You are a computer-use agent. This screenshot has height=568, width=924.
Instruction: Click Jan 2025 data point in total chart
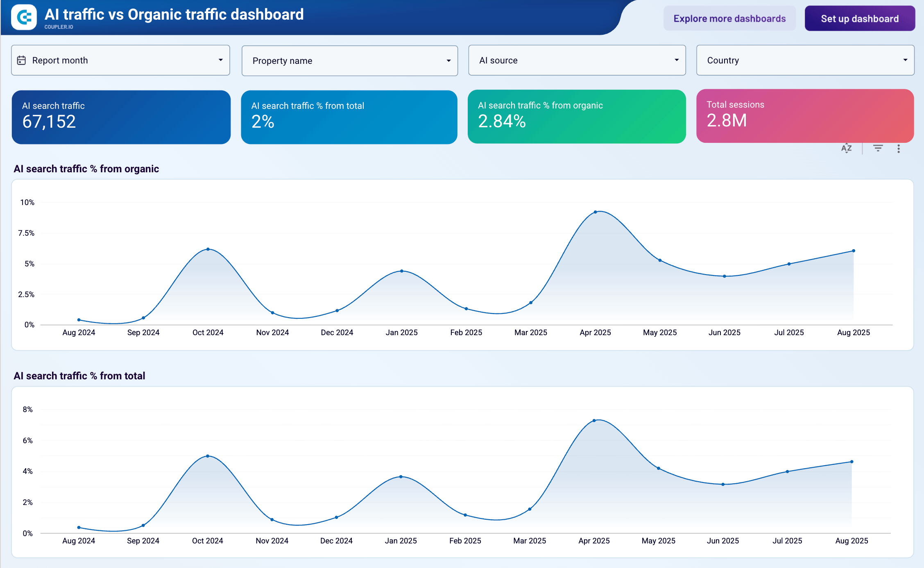pyautogui.click(x=401, y=476)
